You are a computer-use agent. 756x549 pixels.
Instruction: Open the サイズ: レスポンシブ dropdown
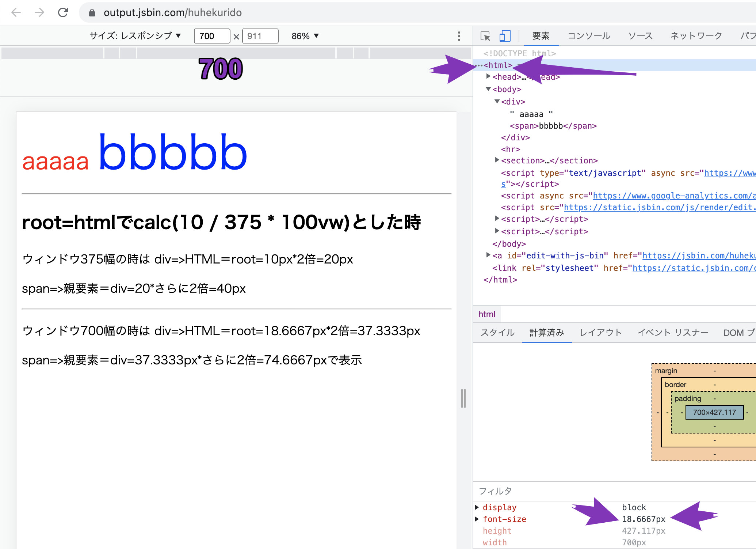135,36
